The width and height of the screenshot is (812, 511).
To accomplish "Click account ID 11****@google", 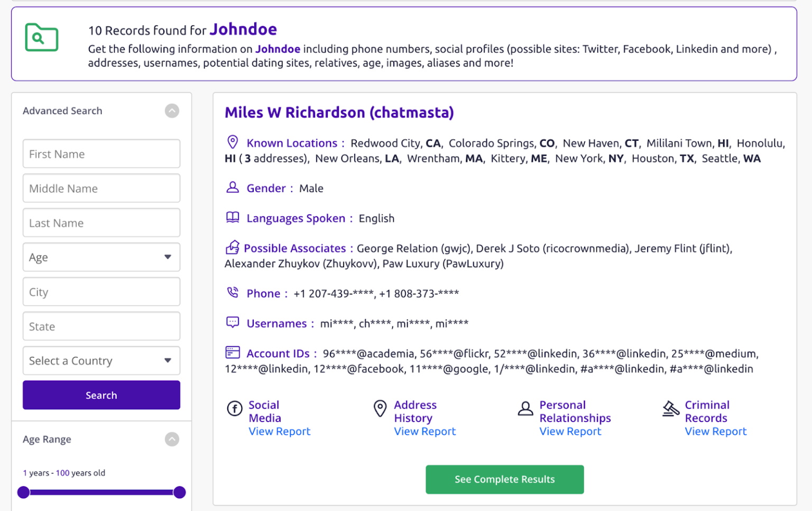I will 449,369.
